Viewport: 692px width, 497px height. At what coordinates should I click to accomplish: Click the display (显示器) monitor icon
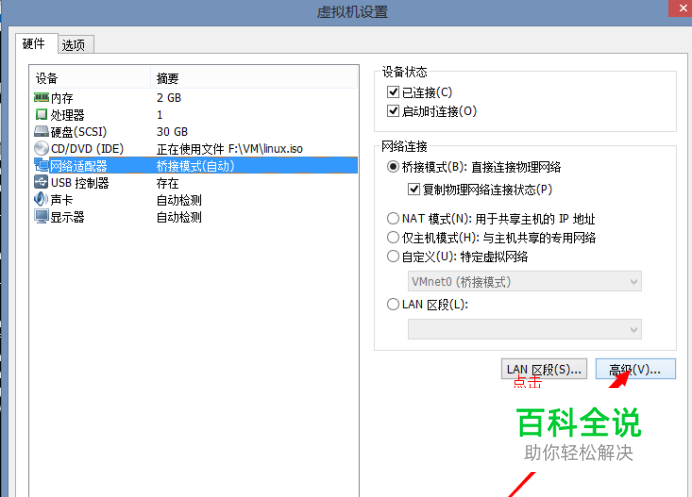pos(41,216)
